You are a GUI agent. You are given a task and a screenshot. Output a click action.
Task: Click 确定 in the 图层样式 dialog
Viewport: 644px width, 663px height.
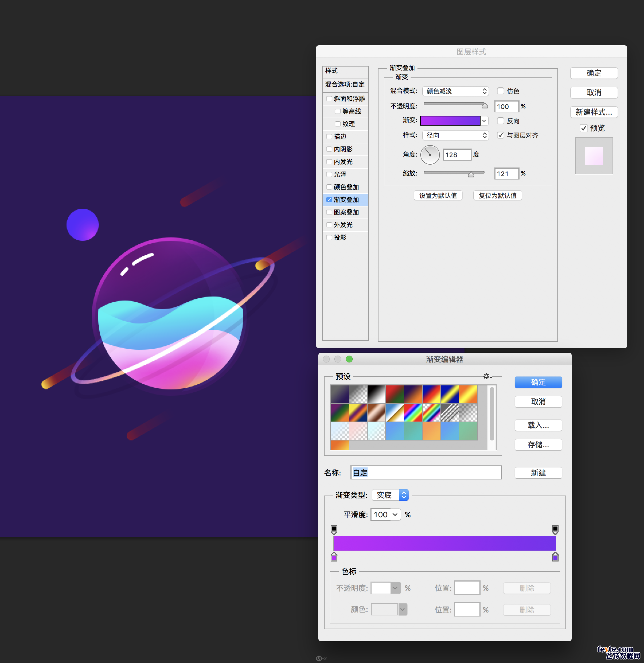(x=594, y=73)
